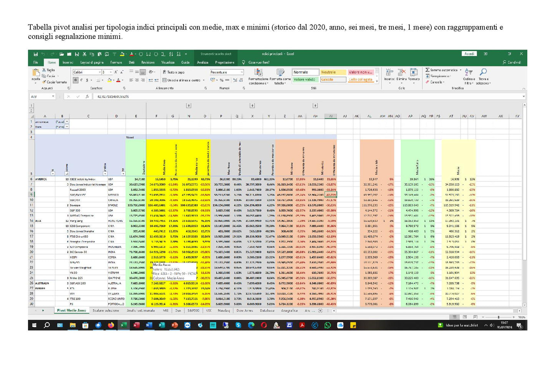Apply the fill color bucket icon
Viewport: 555px width, 392px height.
[109, 80]
